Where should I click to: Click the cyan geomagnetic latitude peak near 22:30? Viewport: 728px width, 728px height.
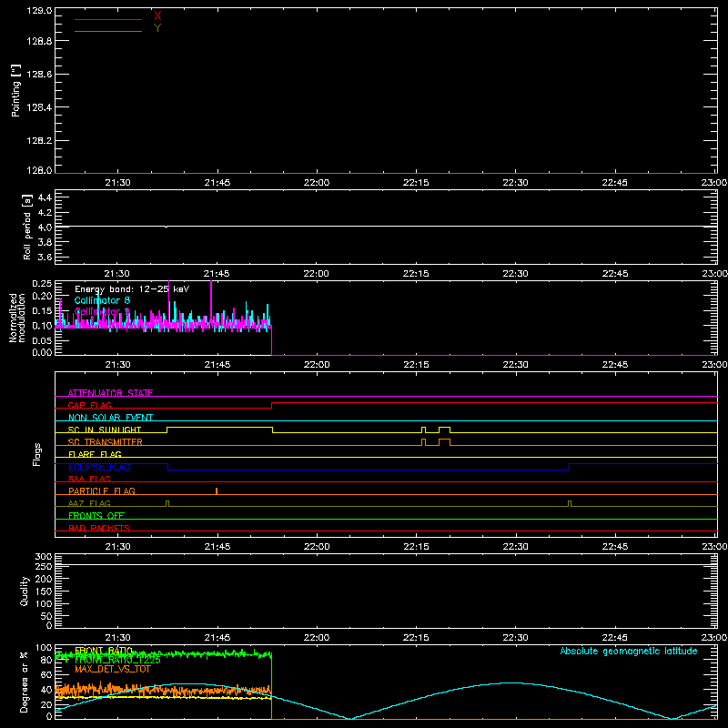point(512,683)
